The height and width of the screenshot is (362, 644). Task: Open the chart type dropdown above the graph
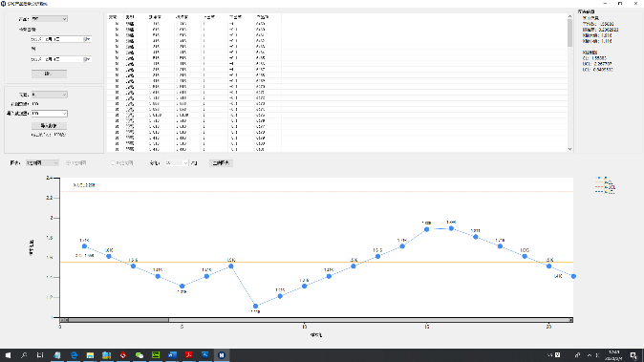click(42, 163)
